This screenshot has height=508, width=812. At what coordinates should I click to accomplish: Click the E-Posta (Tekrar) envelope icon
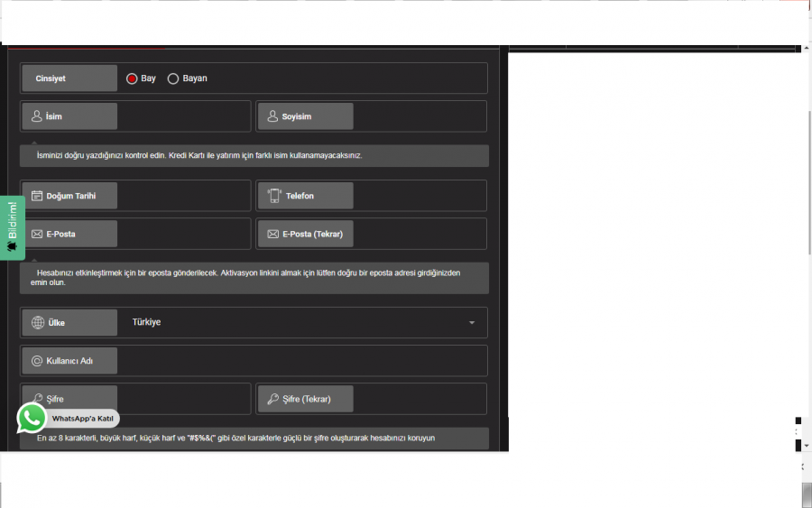click(x=272, y=234)
